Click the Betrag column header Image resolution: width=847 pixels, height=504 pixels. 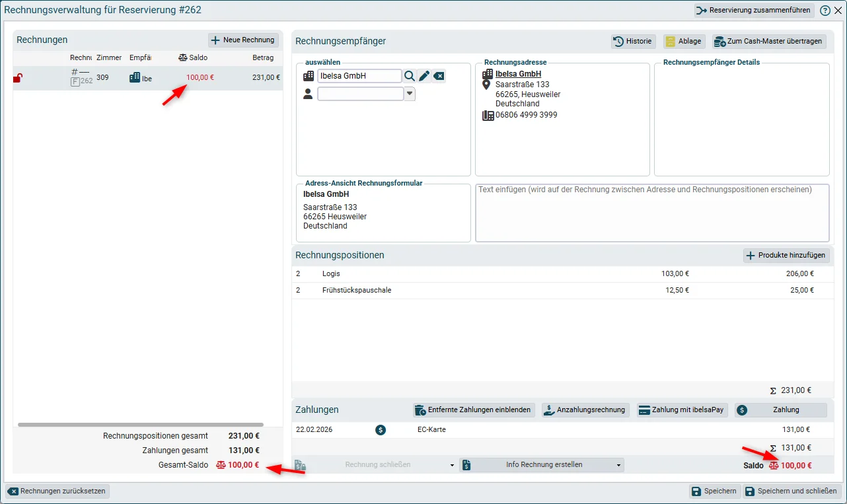point(263,58)
